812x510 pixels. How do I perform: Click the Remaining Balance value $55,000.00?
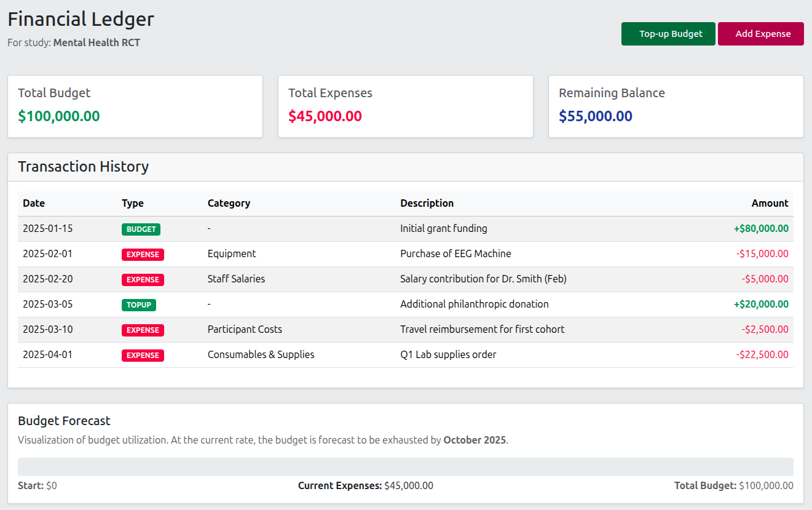coord(595,116)
